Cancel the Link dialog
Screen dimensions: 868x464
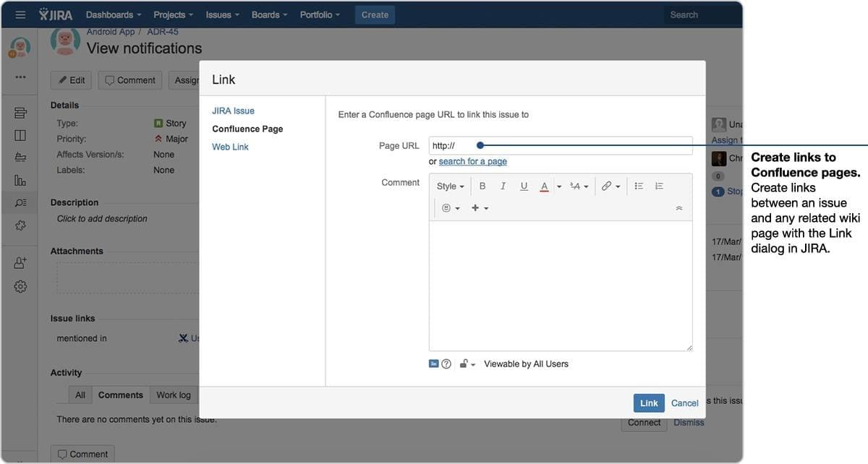point(685,403)
